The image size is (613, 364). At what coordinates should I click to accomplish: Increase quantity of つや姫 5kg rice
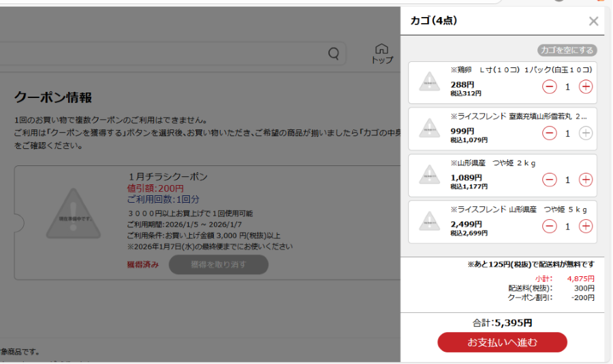pyautogui.click(x=585, y=226)
